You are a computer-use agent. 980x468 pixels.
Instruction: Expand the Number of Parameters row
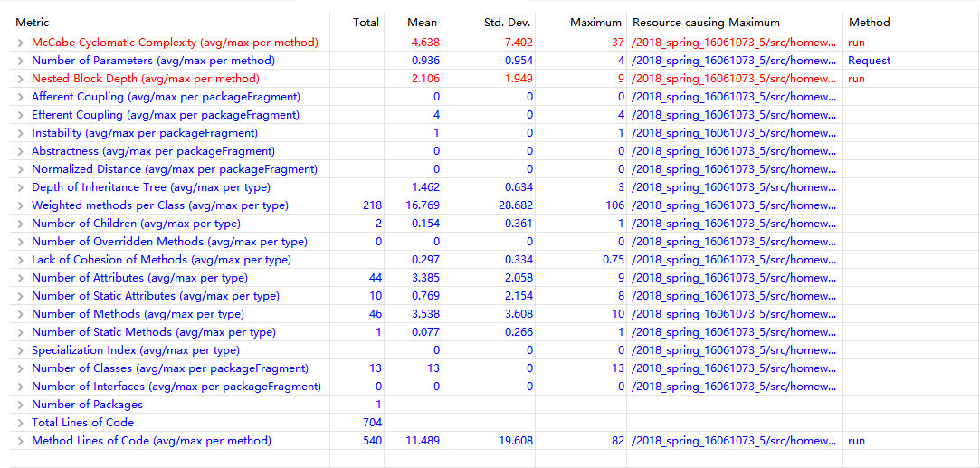[21, 61]
